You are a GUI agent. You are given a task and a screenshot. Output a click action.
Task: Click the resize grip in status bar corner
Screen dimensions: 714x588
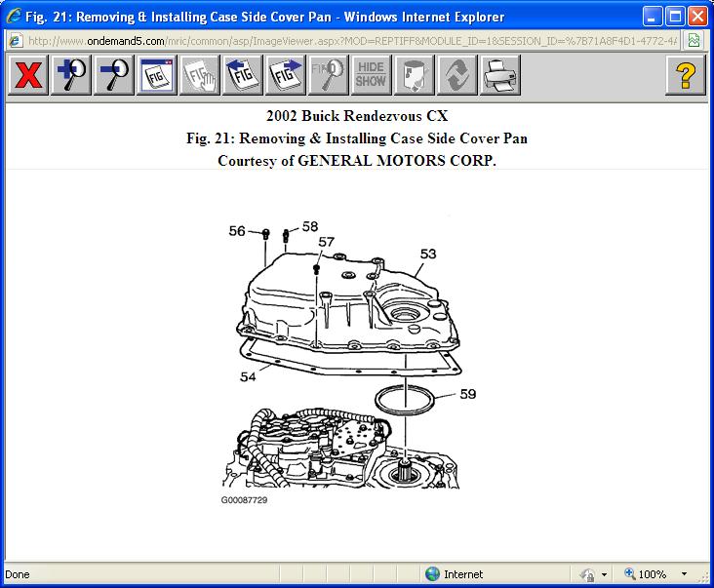[703, 576]
